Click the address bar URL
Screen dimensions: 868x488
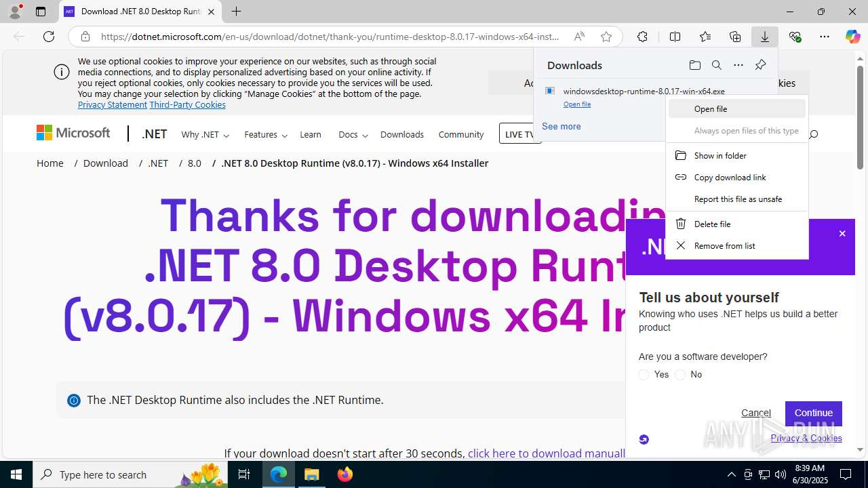click(330, 37)
